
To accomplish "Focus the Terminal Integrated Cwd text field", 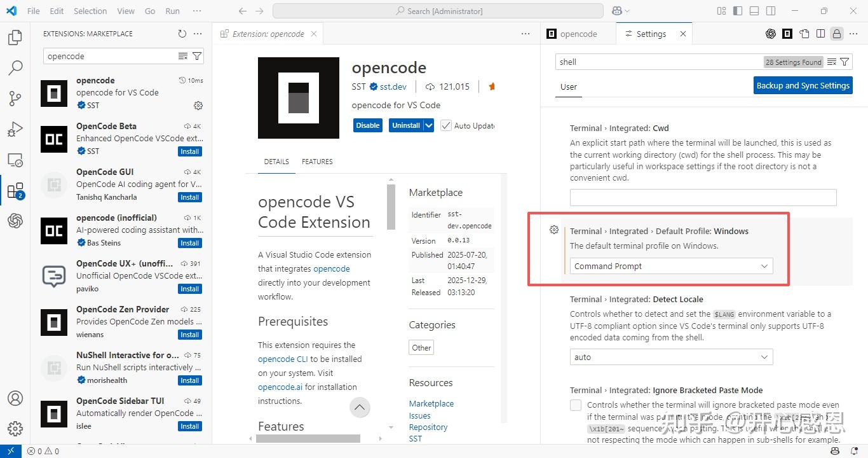I will 703,197.
